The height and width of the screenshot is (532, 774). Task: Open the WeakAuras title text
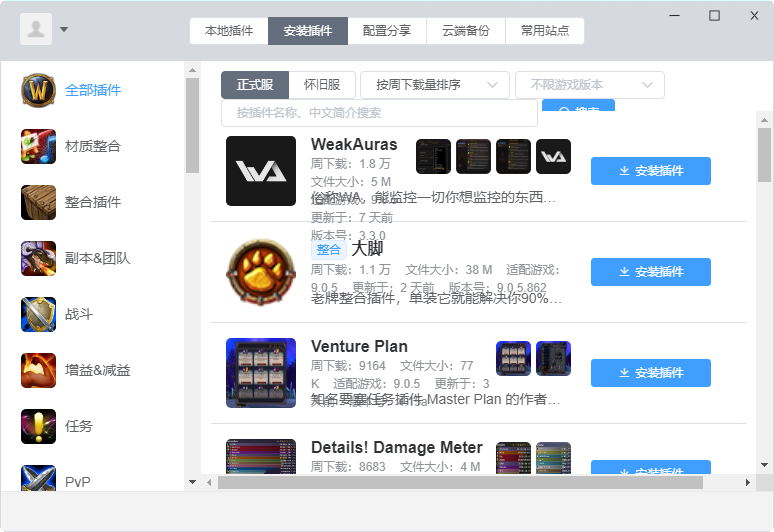tap(354, 144)
